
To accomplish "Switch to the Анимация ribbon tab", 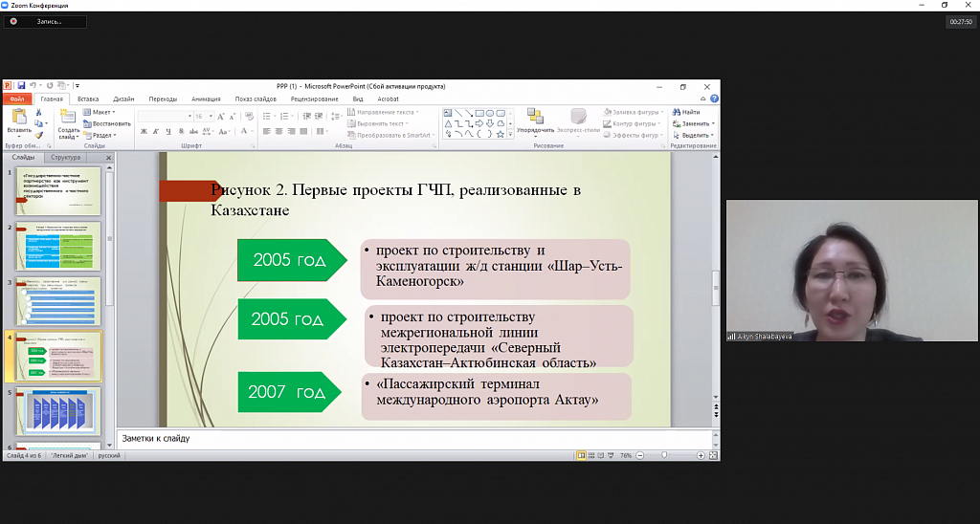I will tap(207, 98).
